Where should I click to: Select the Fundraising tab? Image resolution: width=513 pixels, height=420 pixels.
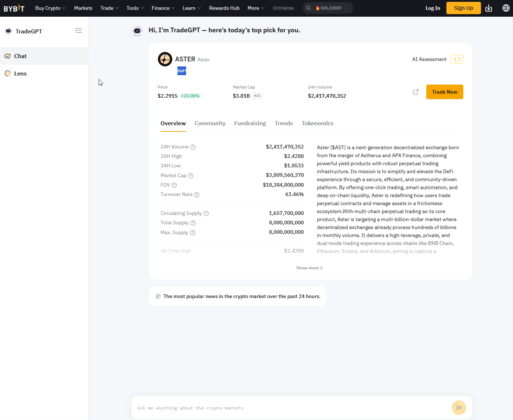250,123
